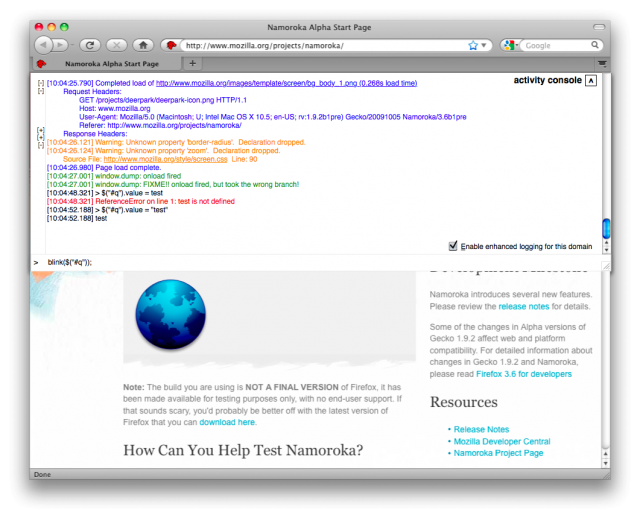Screen dimensions: 640x518
Task: Toggle enhanced logging for this domain
Action: 454,246
